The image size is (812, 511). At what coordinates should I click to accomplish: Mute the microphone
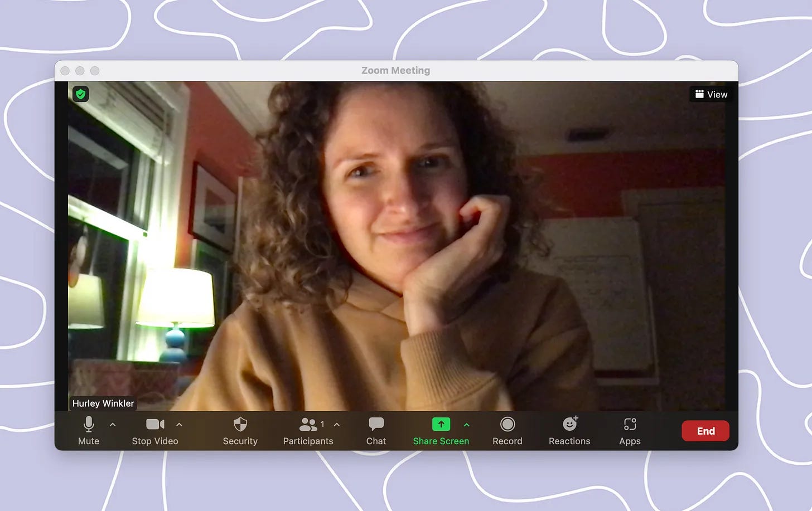88,431
